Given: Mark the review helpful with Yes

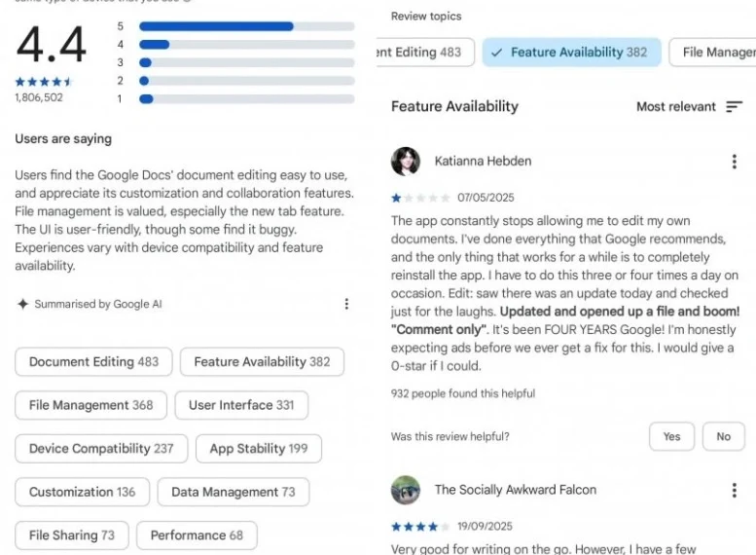Looking at the screenshot, I should (x=671, y=436).
